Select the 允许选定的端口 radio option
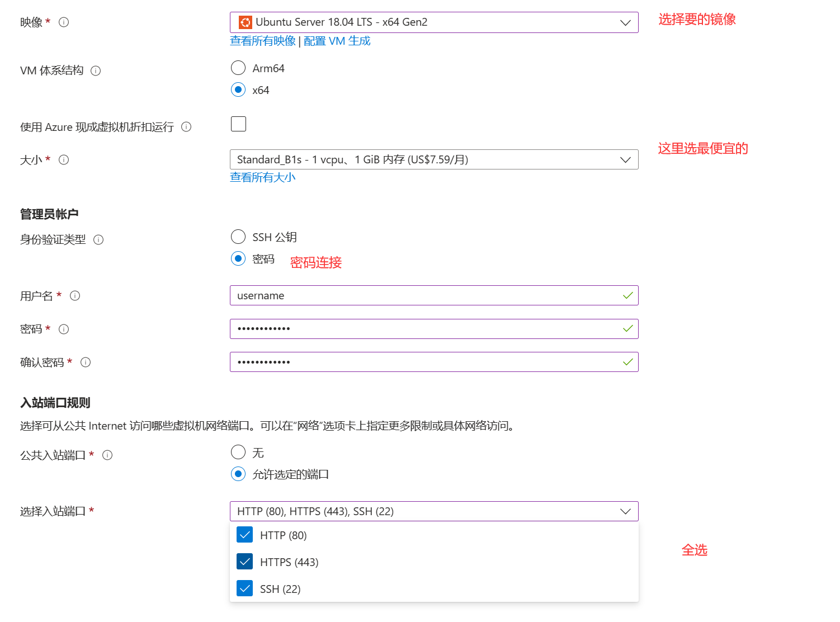The width and height of the screenshot is (840, 622). tap(238, 474)
